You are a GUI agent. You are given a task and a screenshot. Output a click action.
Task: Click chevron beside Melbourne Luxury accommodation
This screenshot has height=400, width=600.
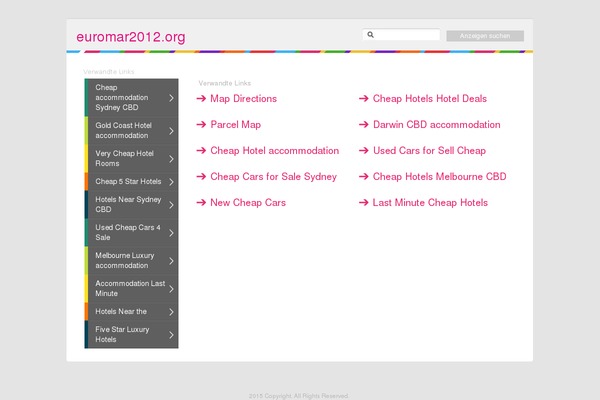click(171, 261)
